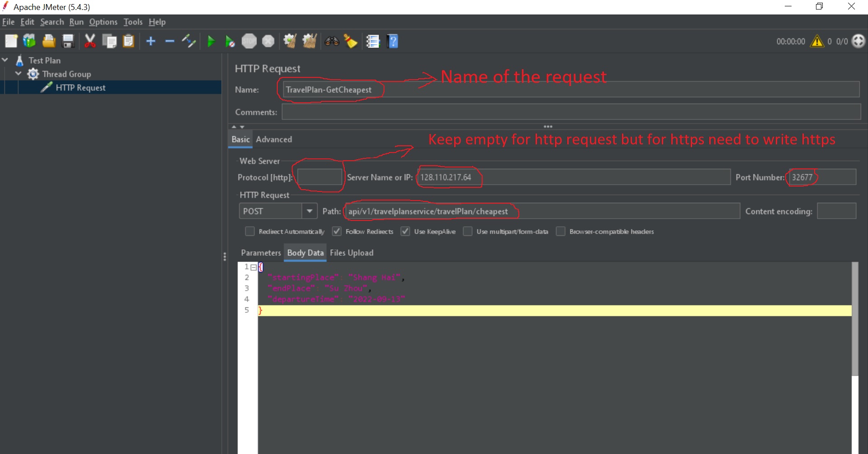Image resolution: width=868 pixels, height=454 pixels.
Task: Fold the JSON body at line 1
Action: [x=254, y=267]
